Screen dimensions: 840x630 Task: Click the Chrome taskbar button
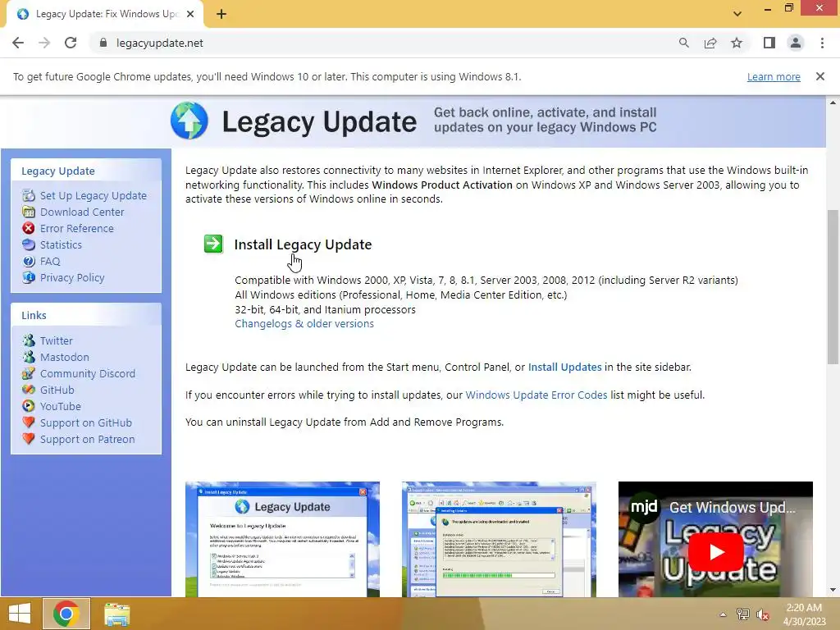tap(66, 614)
